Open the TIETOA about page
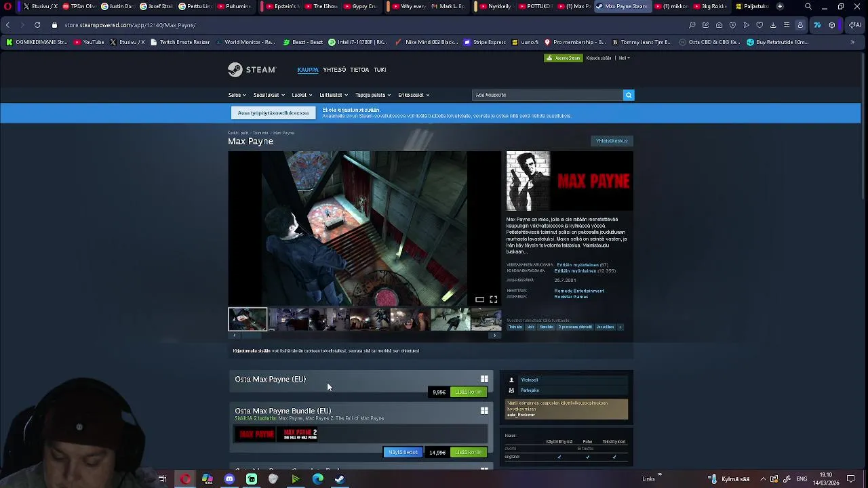Viewport: 868px width, 488px height. tap(359, 70)
